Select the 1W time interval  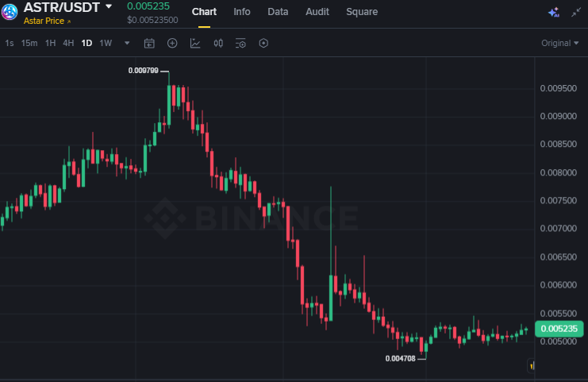click(106, 43)
